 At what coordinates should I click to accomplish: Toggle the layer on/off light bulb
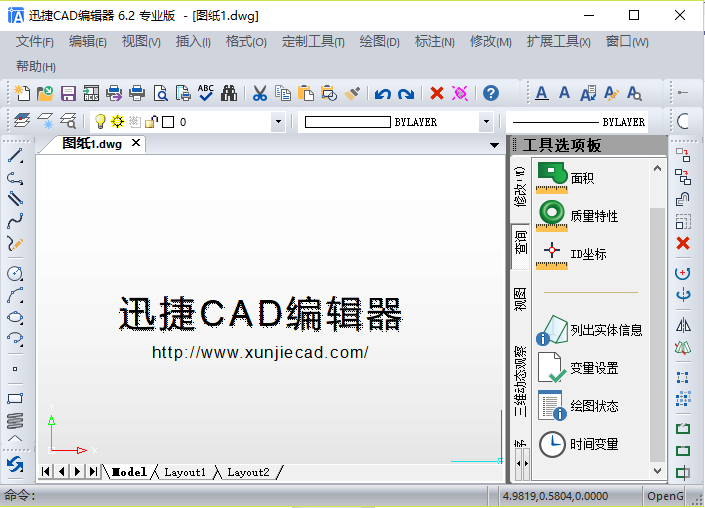tap(100, 121)
